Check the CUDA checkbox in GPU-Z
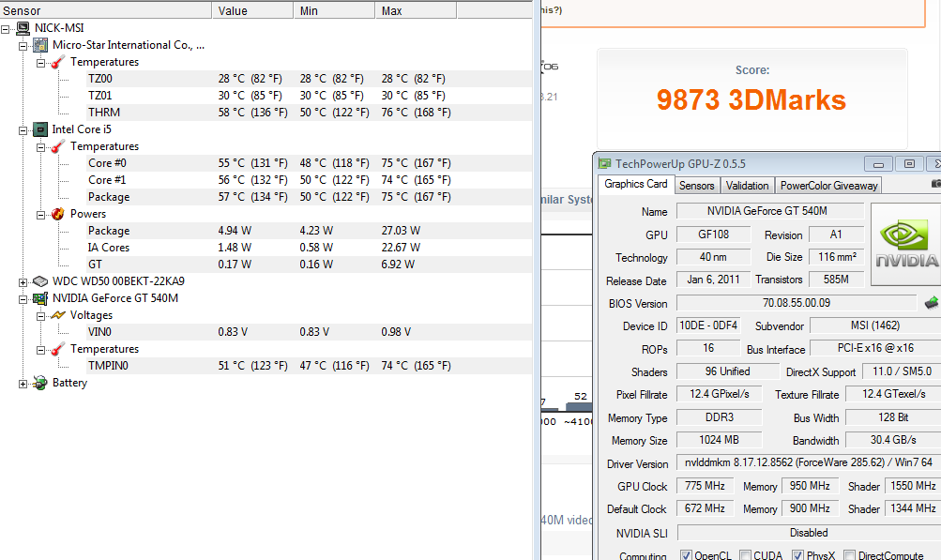The image size is (941, 560). [745, 555]
